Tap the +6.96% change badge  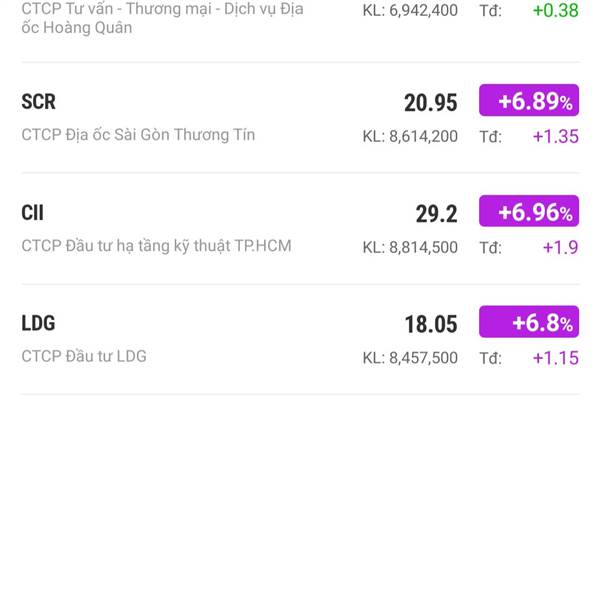[x=529, y=211]
